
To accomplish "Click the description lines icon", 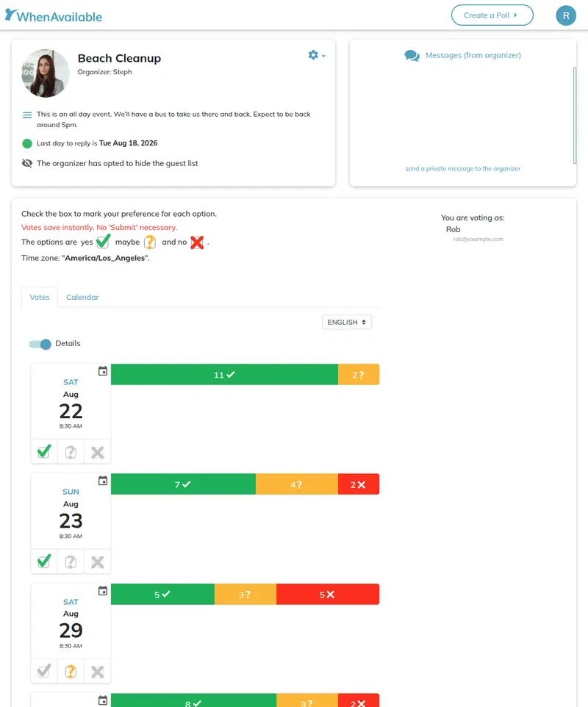I will click(x=27, y=115).
